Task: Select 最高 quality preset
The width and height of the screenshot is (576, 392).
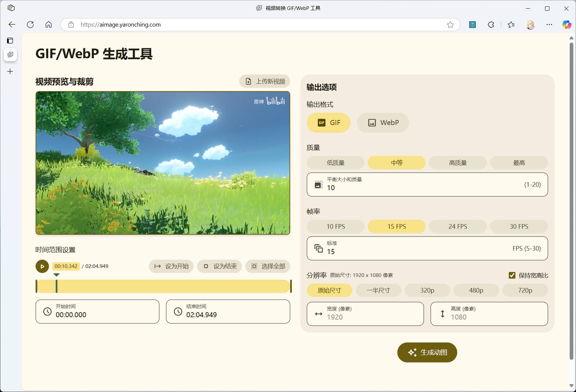Action: click(519, 163)
